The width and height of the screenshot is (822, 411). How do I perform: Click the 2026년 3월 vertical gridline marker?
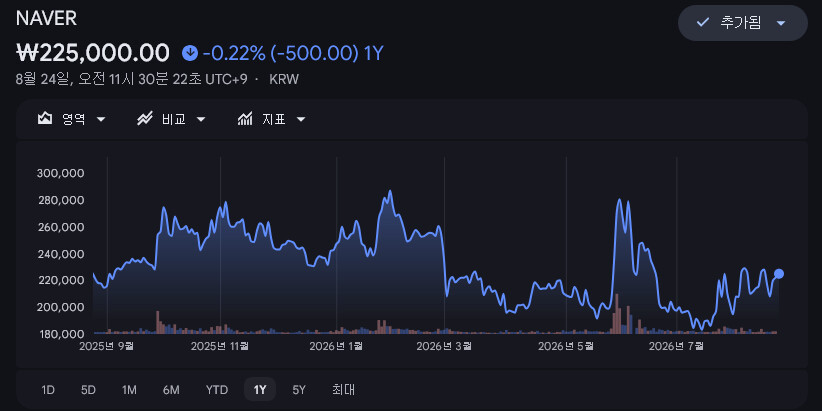(445, 245)
